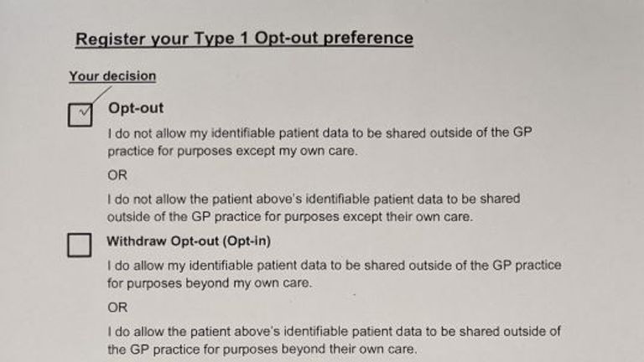The width and height of the screenshot is (644, 362).
Task: Select the bold 'Opt-out' option label
Action: (x=136, y=108)
